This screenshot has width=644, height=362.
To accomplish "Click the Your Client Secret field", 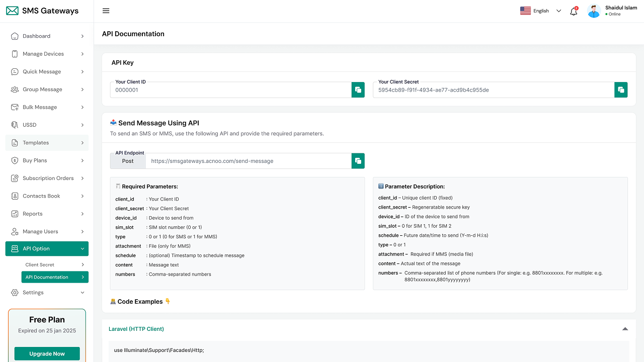I will click(493, 90).
